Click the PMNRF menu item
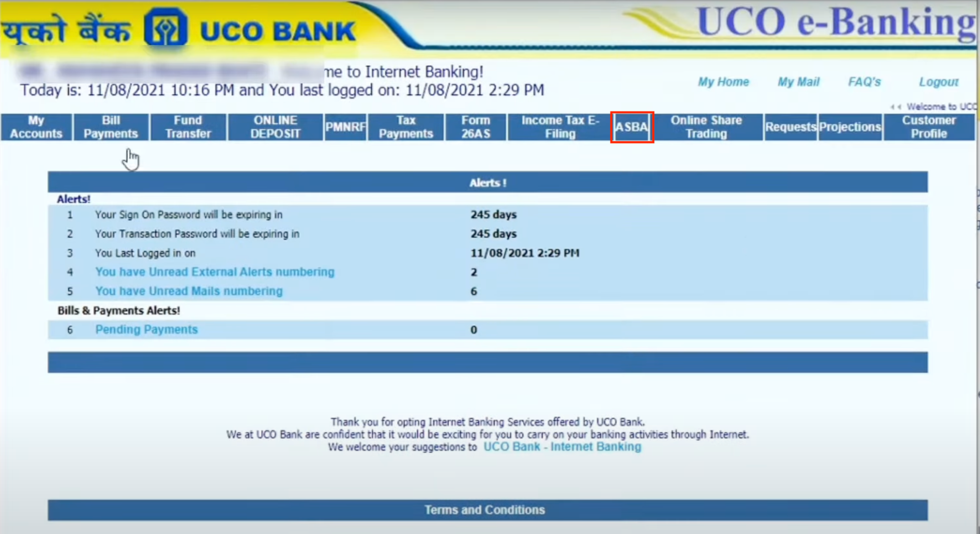 pyautogui.click(x=345, y=127)
